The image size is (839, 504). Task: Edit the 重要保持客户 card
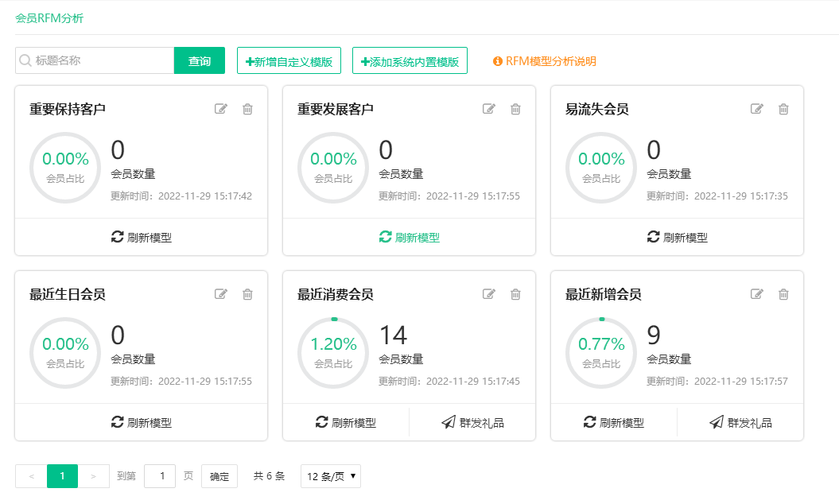point(221,109)
